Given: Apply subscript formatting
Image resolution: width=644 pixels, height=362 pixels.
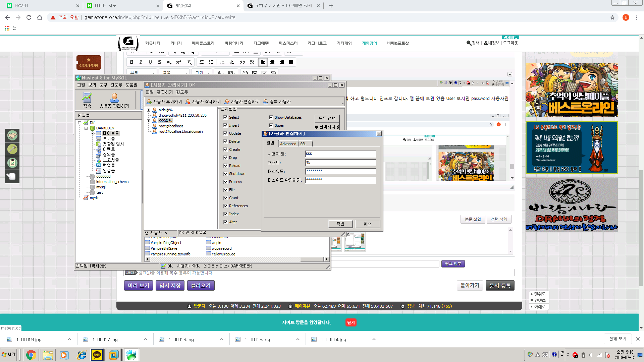Looking at the screenshot, I should [169, 62].
